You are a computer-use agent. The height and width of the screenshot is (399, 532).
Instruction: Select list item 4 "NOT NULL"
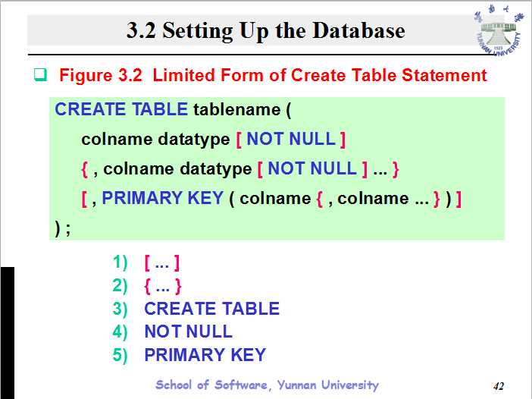point(188,331)
